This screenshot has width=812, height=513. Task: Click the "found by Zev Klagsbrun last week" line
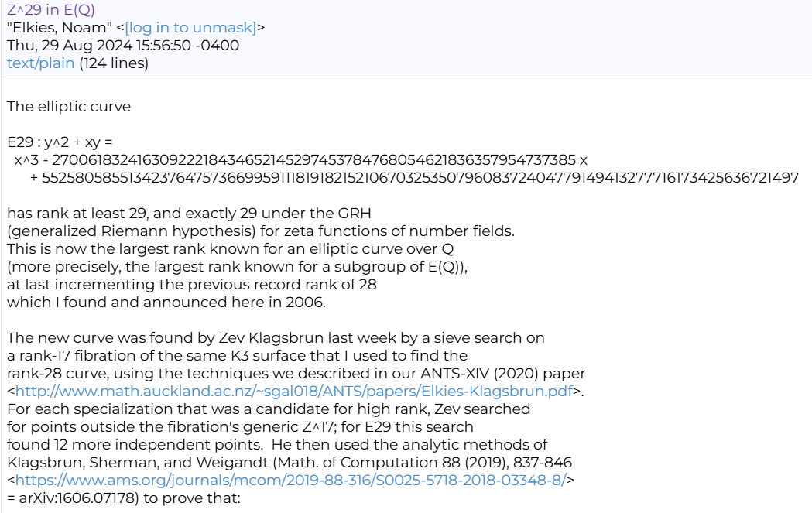276,337
